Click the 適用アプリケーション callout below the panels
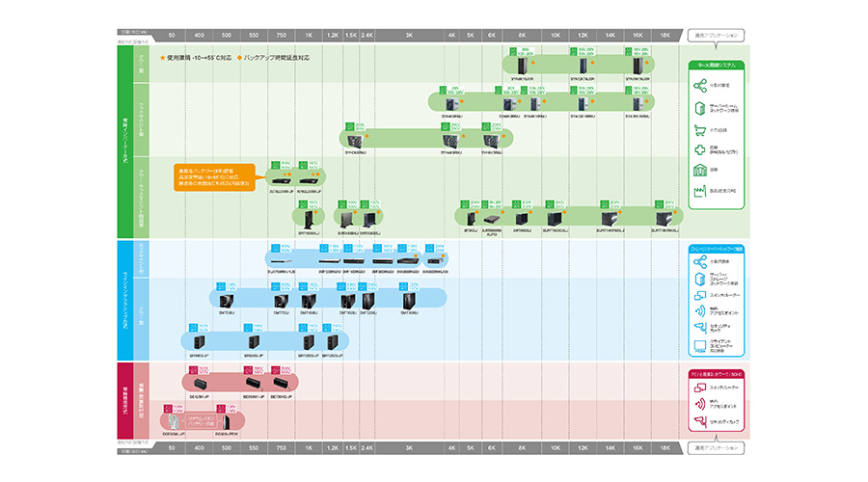Viewport: 868px width, 482px height. click(x=716, y=447)
